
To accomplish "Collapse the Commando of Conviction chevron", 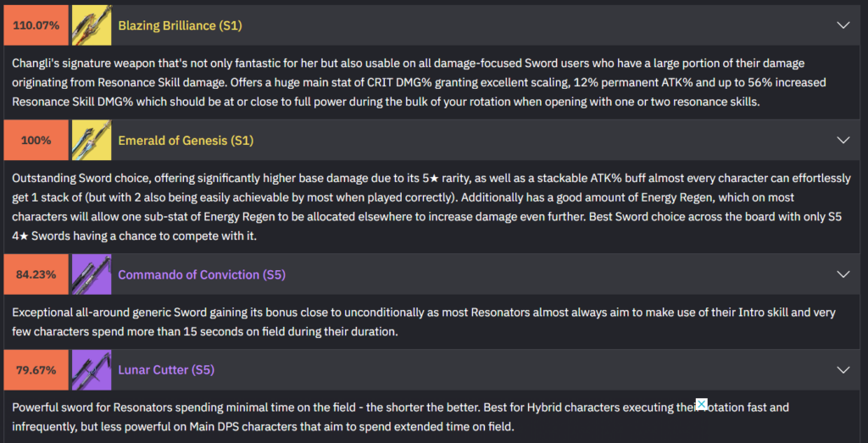I will click(x=843, y=274).
